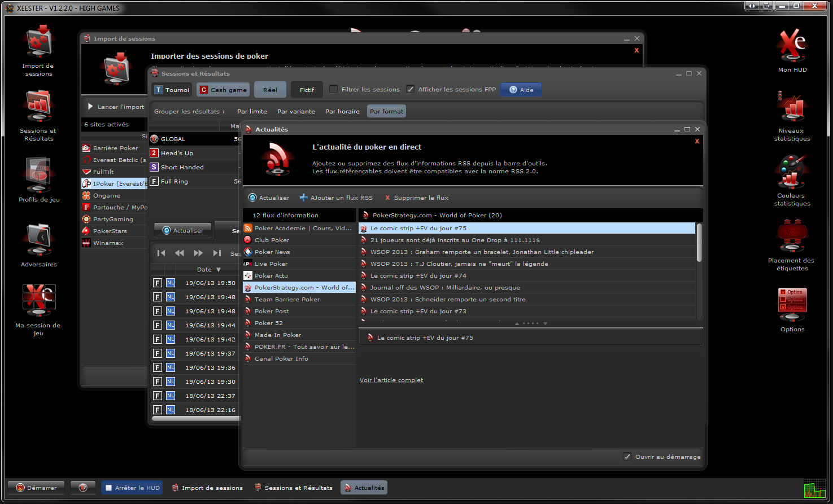
Task: Click the GLOBAL format row icon
Action: pos(154,139)
